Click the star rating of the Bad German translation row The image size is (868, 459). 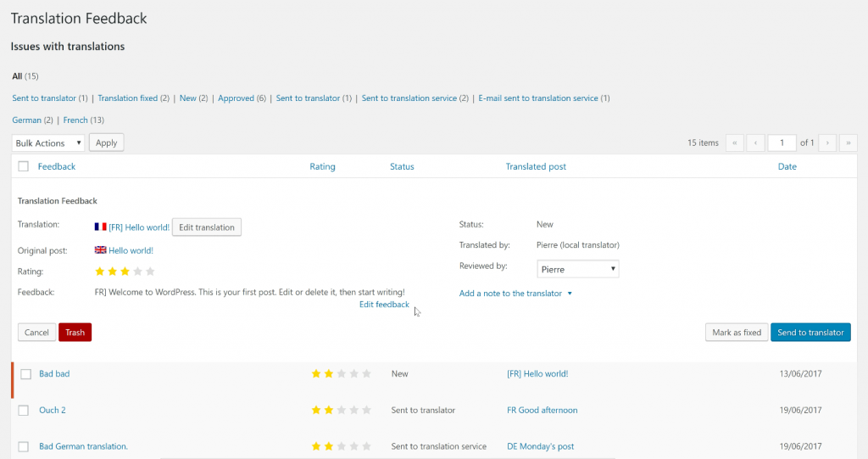coord(341,446)
